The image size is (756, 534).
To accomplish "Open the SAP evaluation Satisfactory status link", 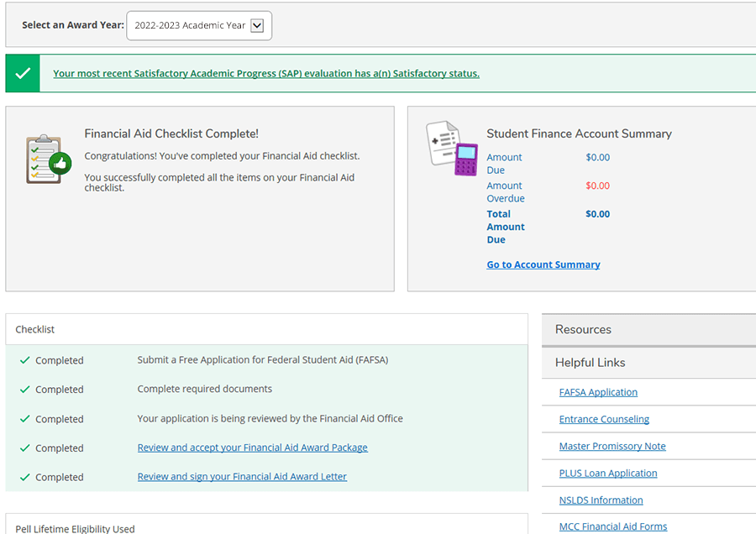I will tap(266, 73).
